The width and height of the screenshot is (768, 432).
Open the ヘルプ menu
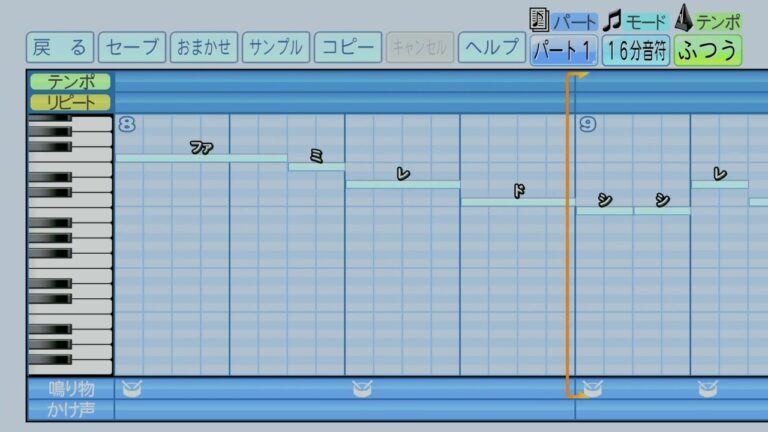coord(492,47)
